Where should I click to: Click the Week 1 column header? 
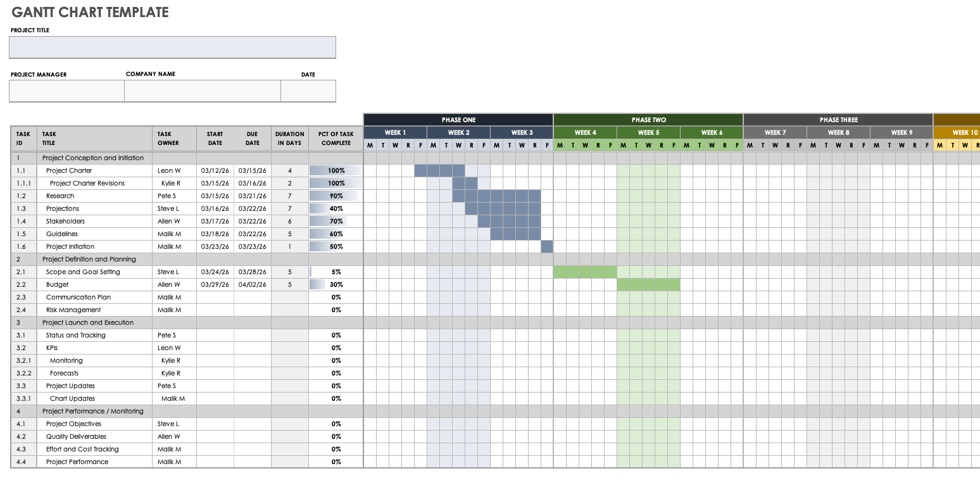tap(395, 132)
